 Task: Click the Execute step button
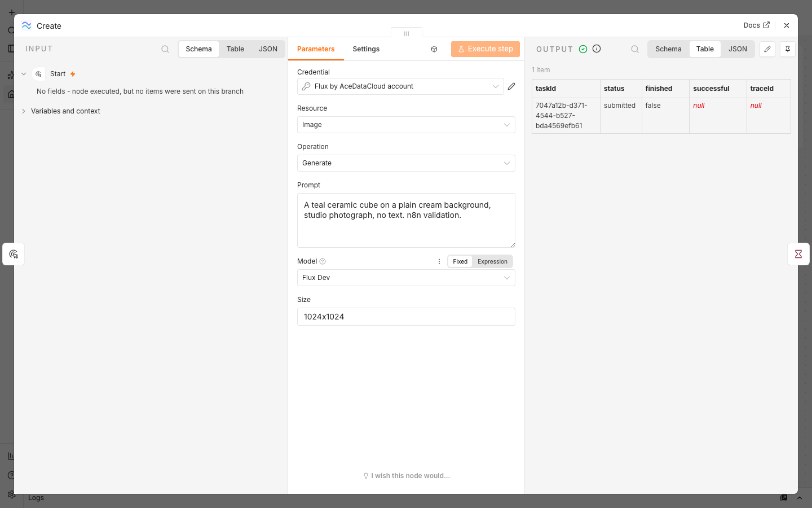[x=486, y=49]
